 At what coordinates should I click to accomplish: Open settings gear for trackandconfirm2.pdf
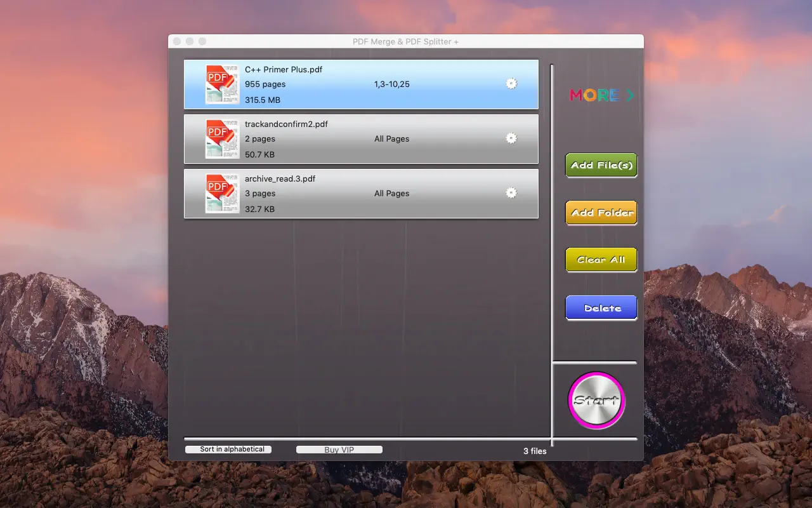pos(511,138)
